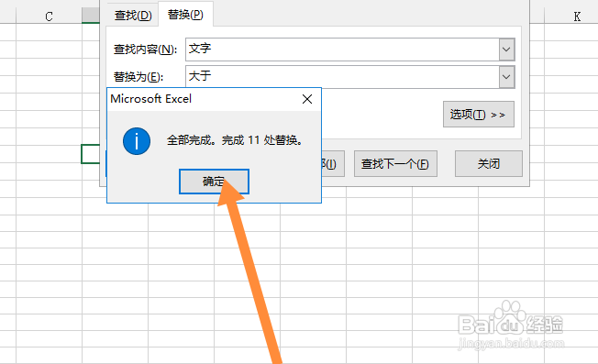Click the 关闭 button in the dialog
The image size is (598, 364).
click(x=489, y=163)
